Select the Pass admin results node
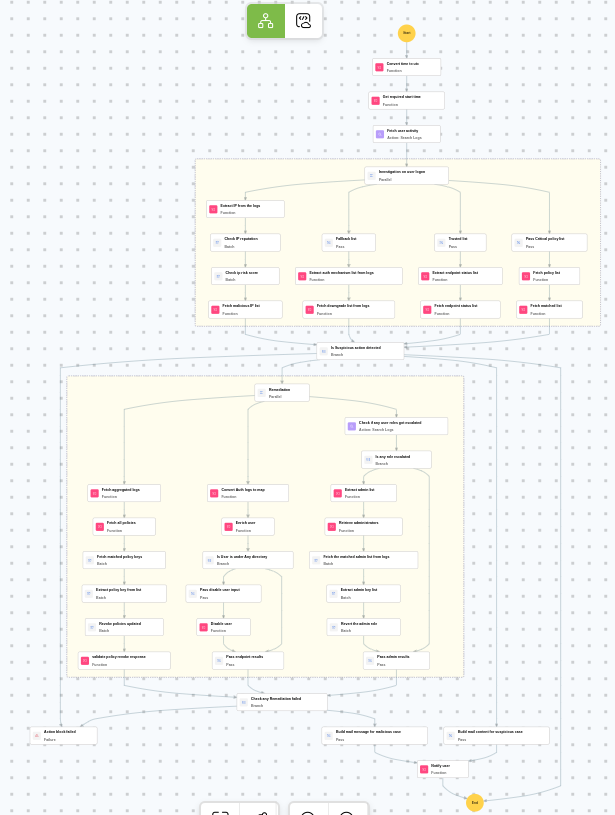Image resolution: width=615 pixels, height=815 pixels. pyautogui.click(x=396, y=661)
